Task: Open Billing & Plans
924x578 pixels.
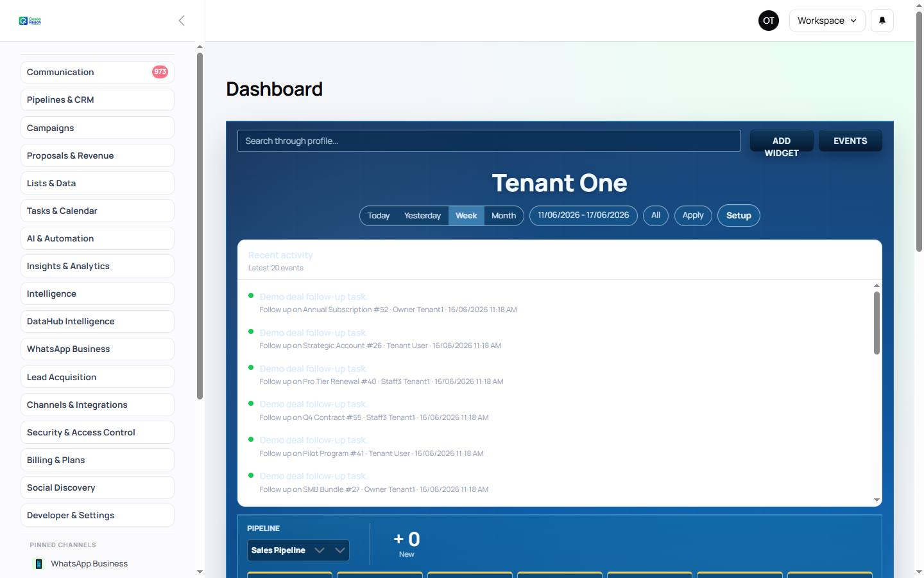Action: point(98,460)
